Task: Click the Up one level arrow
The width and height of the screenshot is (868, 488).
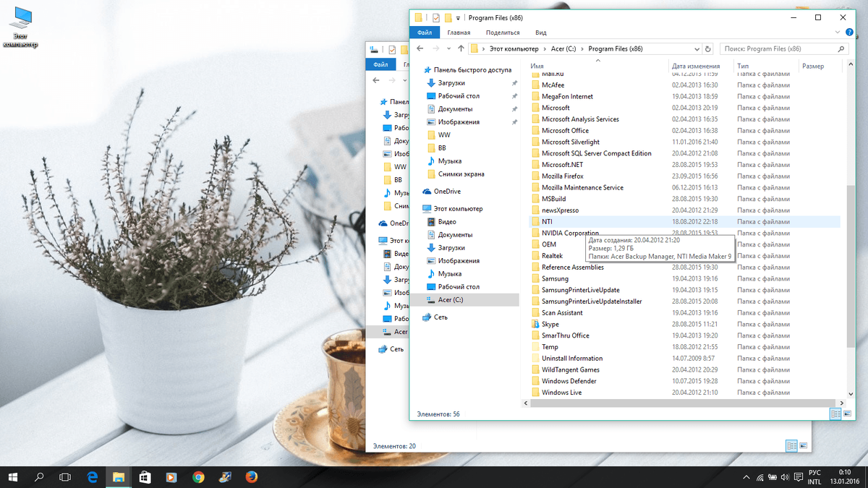Action: (461, 48)
